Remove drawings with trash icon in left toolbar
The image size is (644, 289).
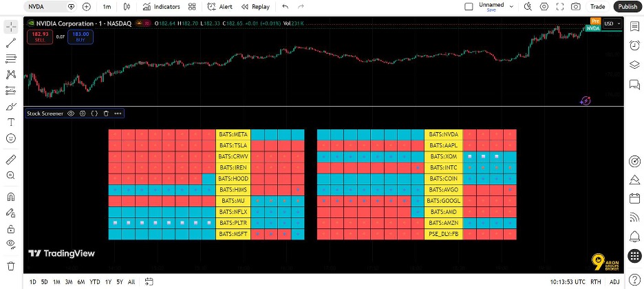(x=11, y=266)
